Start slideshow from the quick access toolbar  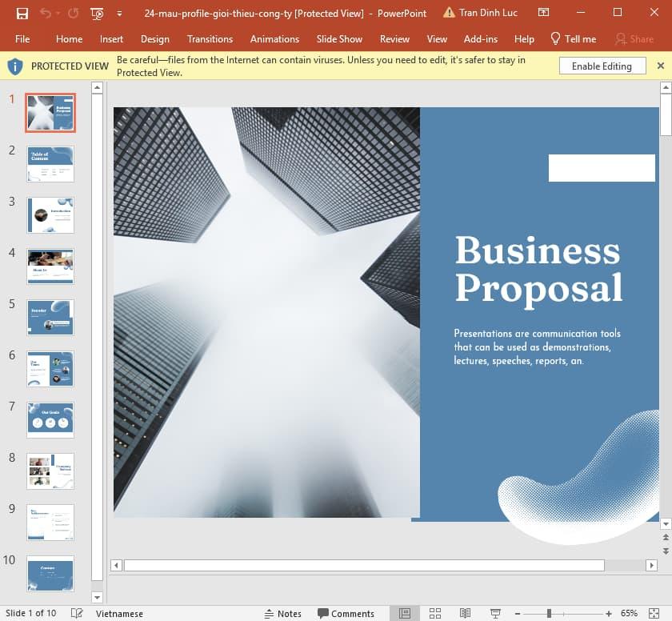pos(96,14)
